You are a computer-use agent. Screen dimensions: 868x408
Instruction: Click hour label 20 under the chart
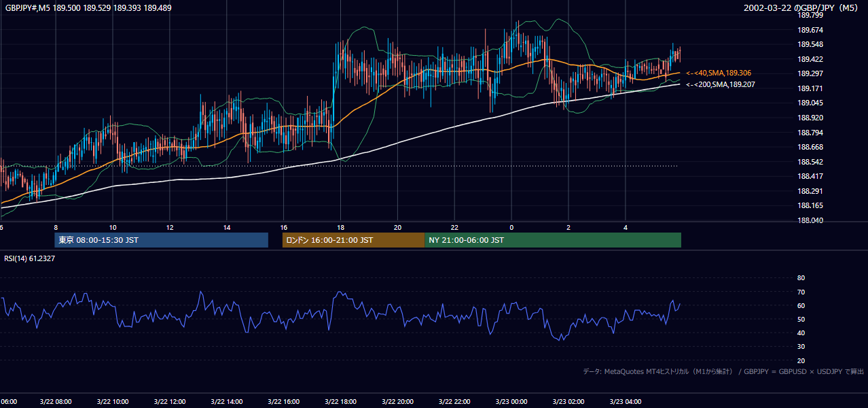(398, 227)
